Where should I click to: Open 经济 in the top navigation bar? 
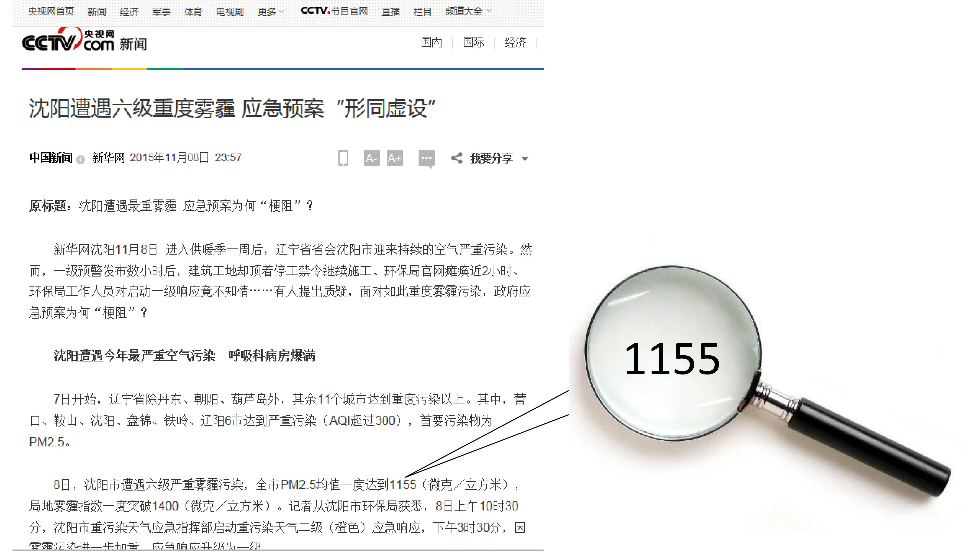(x=129, y=12)
